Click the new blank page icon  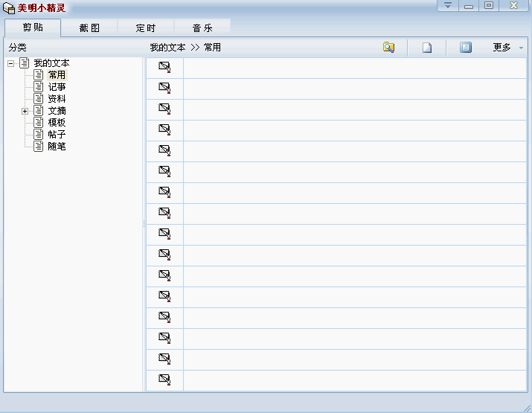[427, 47]
